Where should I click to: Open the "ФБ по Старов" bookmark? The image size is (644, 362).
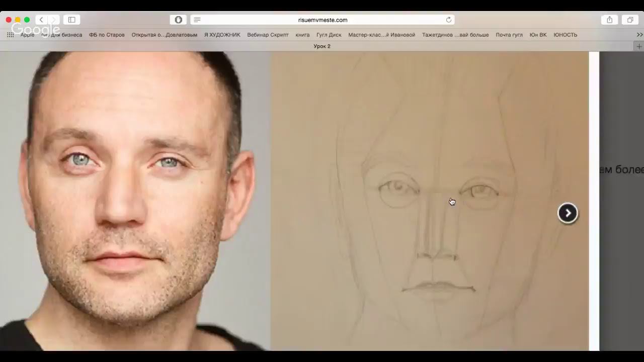click(x=107, y=35)
